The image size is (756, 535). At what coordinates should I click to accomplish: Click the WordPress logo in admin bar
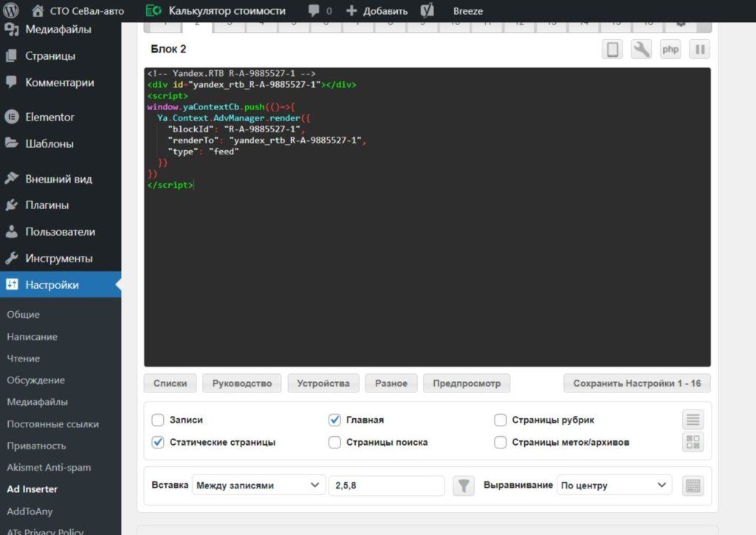point(10,10)
